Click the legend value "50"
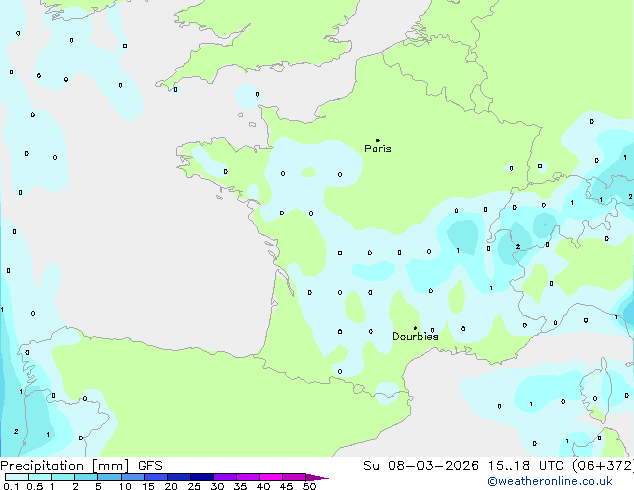The width and height of the screenshot is (634, 490). click(x=309, y=486)
